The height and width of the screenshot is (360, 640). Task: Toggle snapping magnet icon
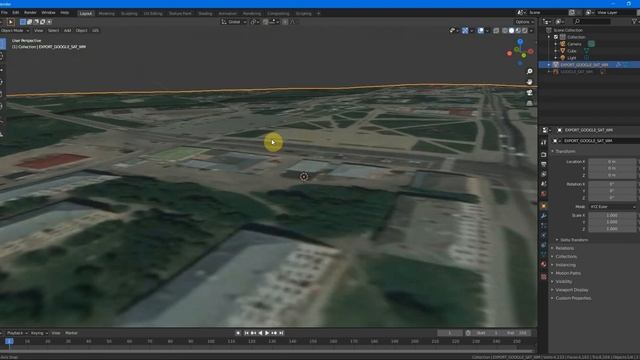(265, 22)
